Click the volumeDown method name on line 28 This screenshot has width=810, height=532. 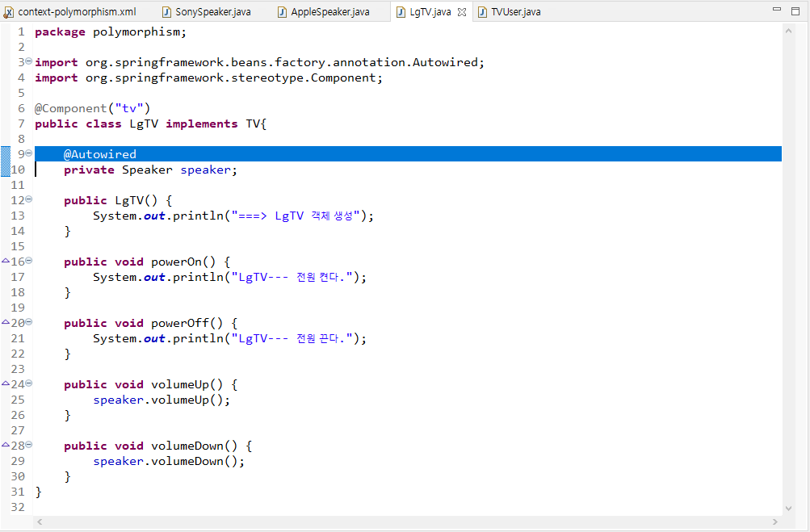click(187, 446)
